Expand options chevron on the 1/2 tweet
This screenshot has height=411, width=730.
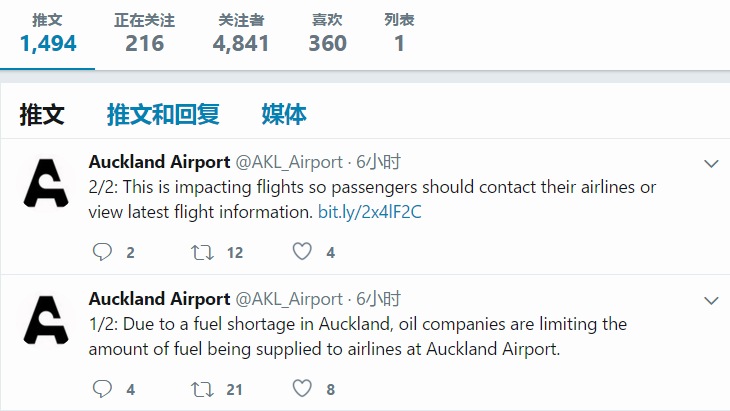coord(711,300)
